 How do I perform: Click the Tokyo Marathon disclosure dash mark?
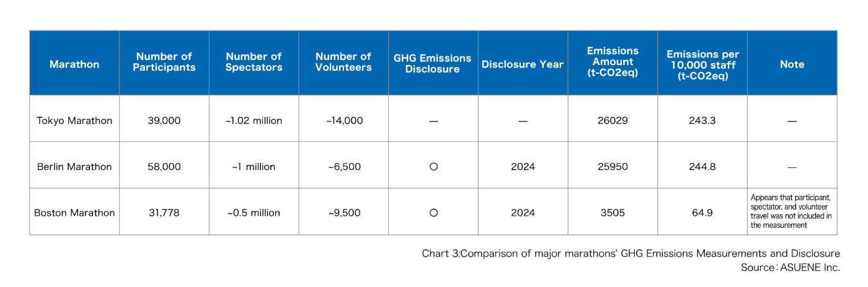(433, 121)
